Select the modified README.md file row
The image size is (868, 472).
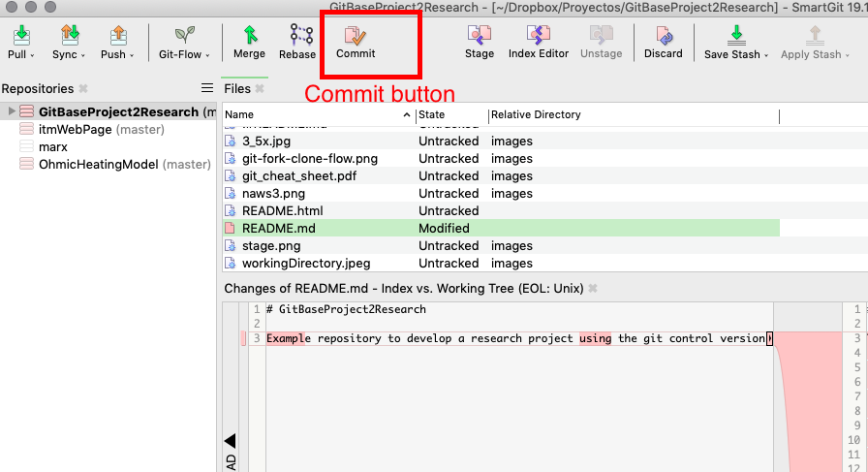279,228
